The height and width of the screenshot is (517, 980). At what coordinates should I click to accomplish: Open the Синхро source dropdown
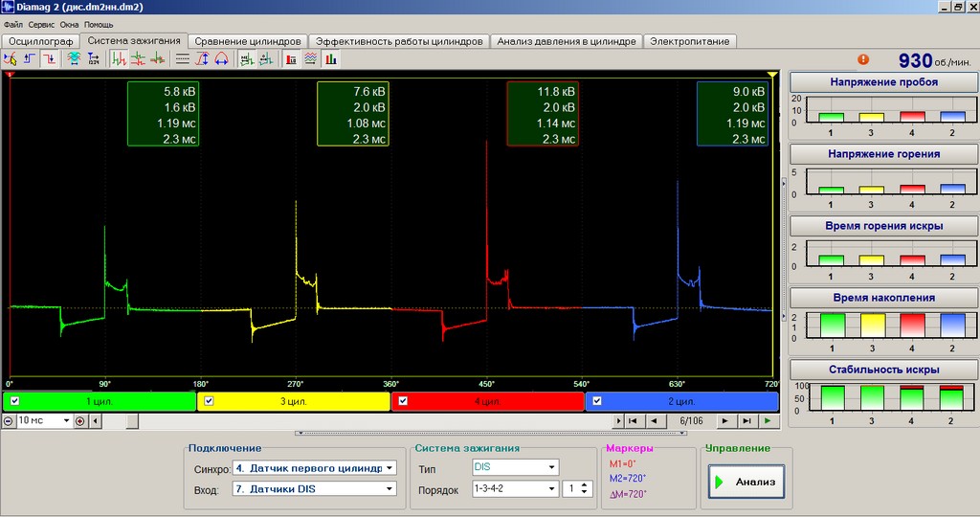coord(389,468)
